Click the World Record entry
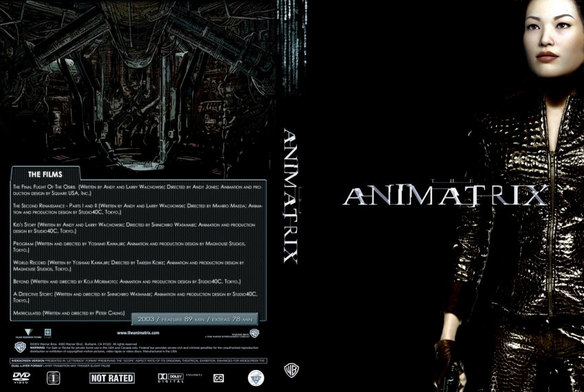This screenshot has width=584, height=392. pos(128,266)
